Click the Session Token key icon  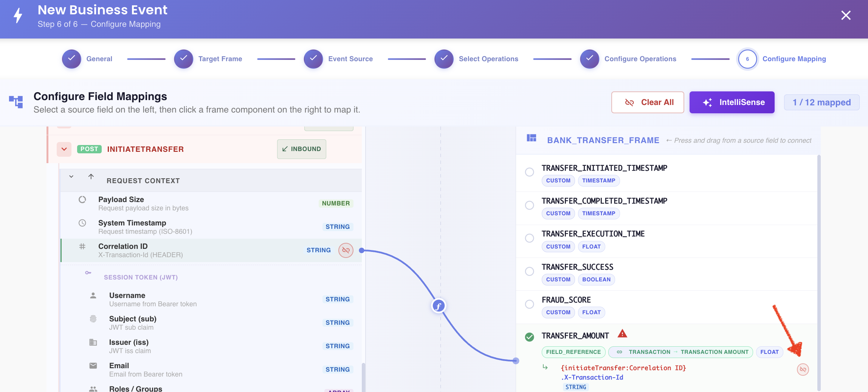[x=88, y=273]
